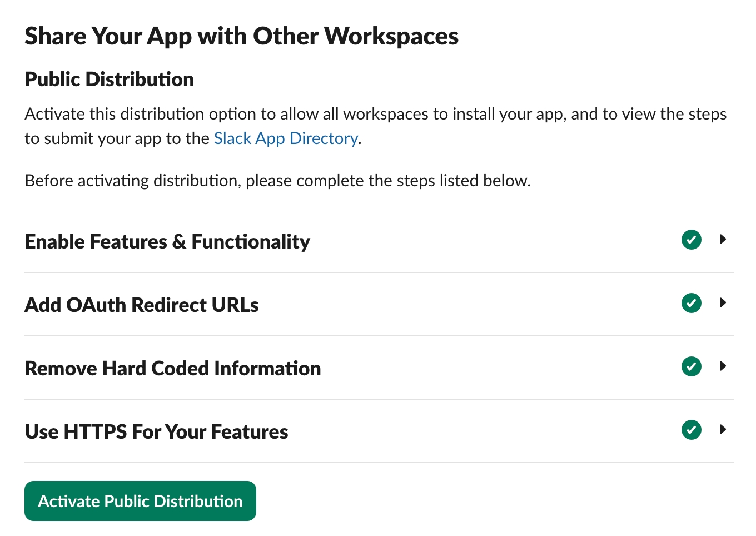This screenshot has width=756, height=536.
Task: Click the 'Before activating distribution' instruction text
Action: pyautogui.click(x=277, y=181)
